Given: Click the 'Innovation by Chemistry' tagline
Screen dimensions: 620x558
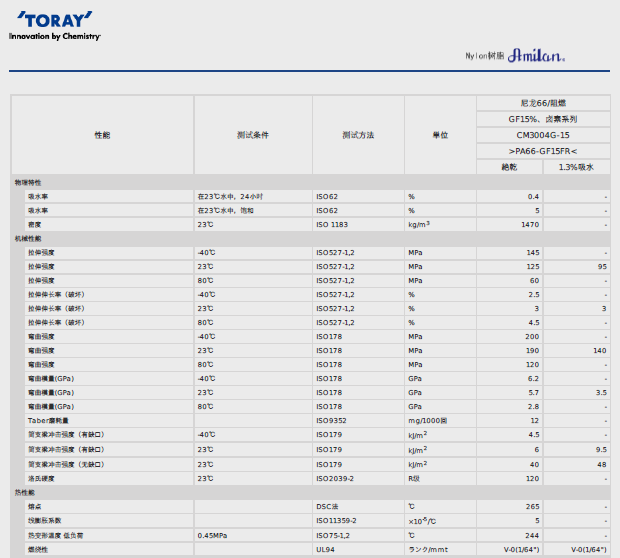Looking at the screenshot, I should [55, 36].
